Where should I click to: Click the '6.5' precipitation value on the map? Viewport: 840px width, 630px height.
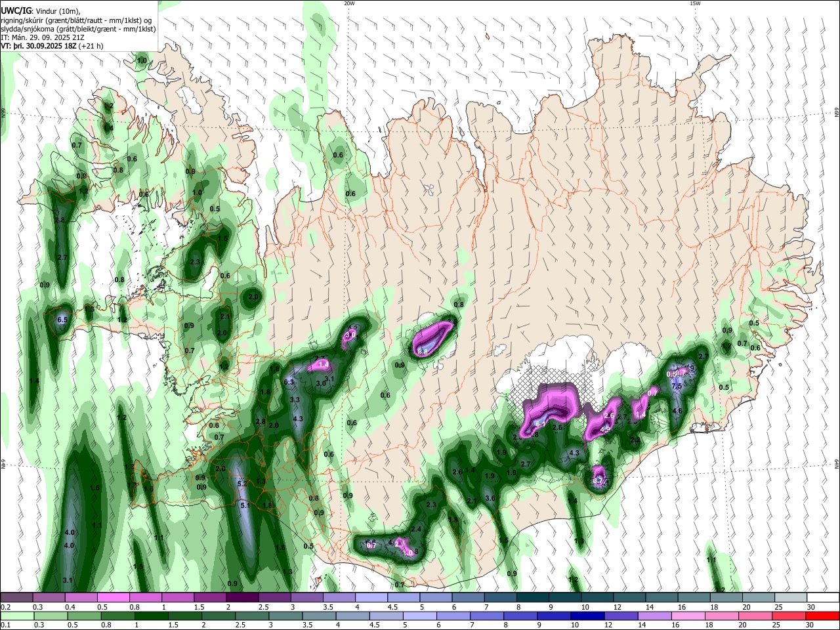click(63, 320)
